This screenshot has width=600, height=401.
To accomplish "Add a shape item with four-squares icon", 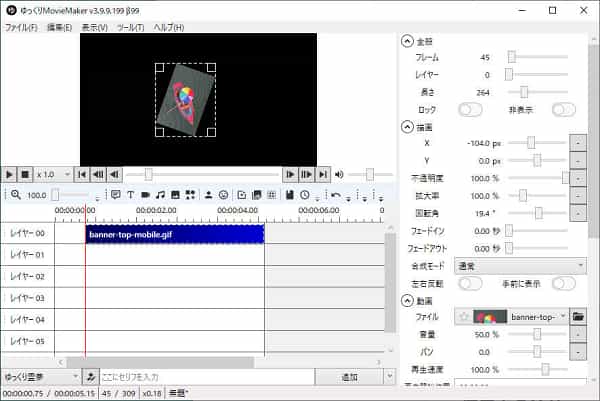I will (x=190, y=195).
